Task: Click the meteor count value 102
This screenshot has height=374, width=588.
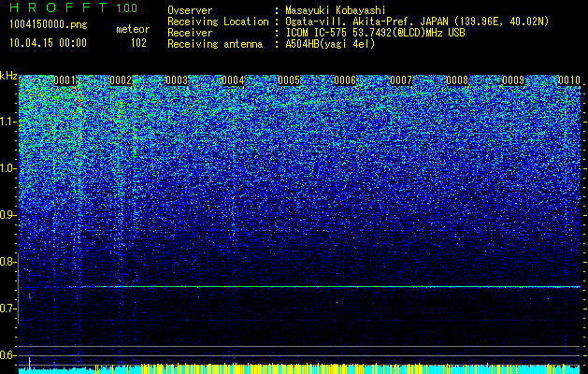Action: point(138,43)
